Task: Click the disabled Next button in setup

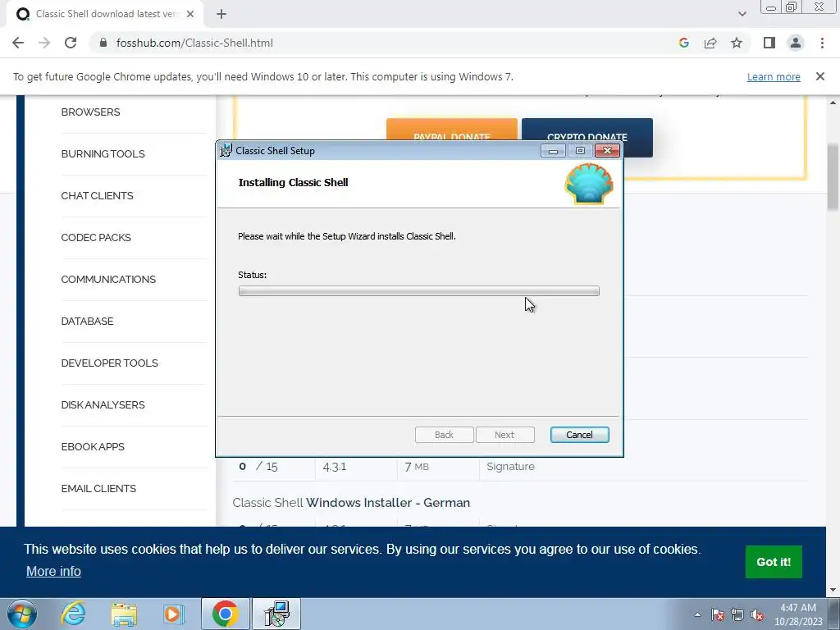Action: click(x=504, y=435)
